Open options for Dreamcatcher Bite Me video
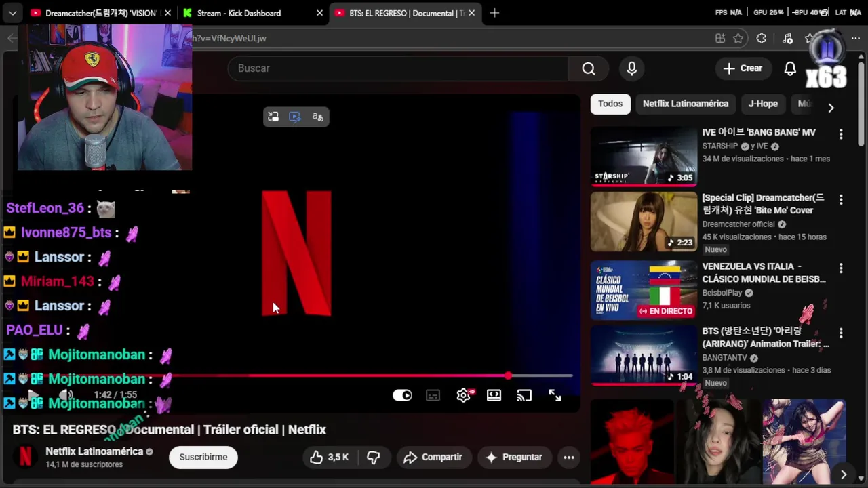Viewport: 868px width, 488px height. [x=841, y=200]
